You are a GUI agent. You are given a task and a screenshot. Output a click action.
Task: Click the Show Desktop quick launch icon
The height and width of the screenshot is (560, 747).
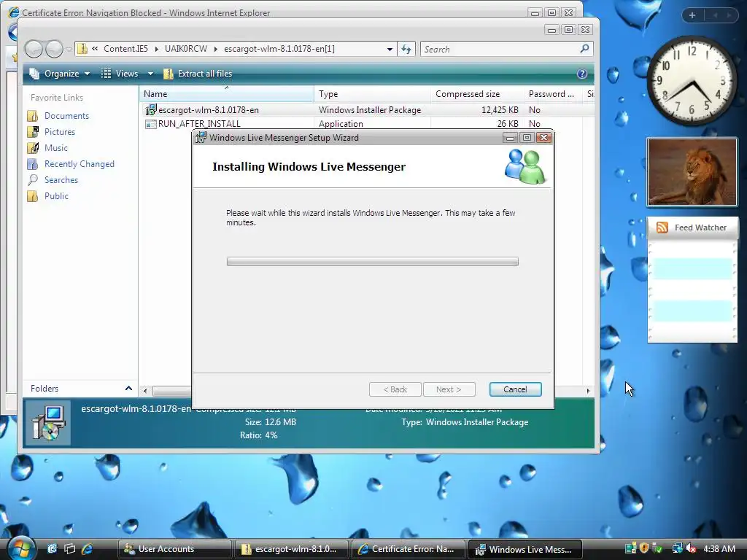click(x=52, y=549)
